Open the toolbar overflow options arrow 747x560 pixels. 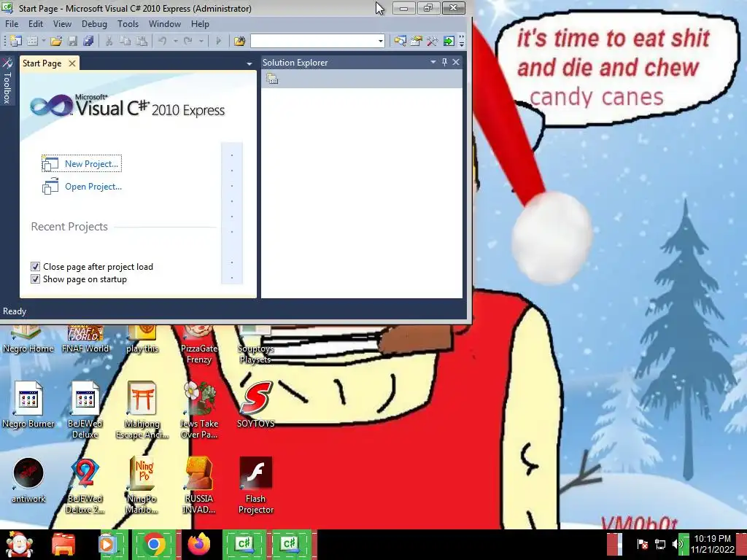point(462,42)
